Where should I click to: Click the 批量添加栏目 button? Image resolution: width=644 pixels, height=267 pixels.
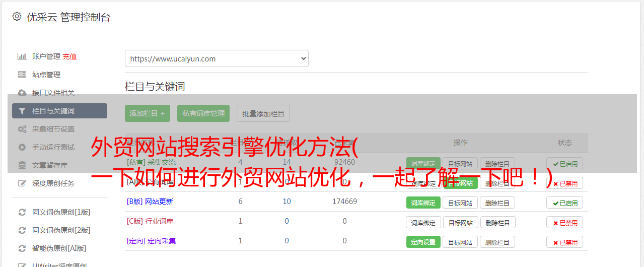tap(263, 113)
